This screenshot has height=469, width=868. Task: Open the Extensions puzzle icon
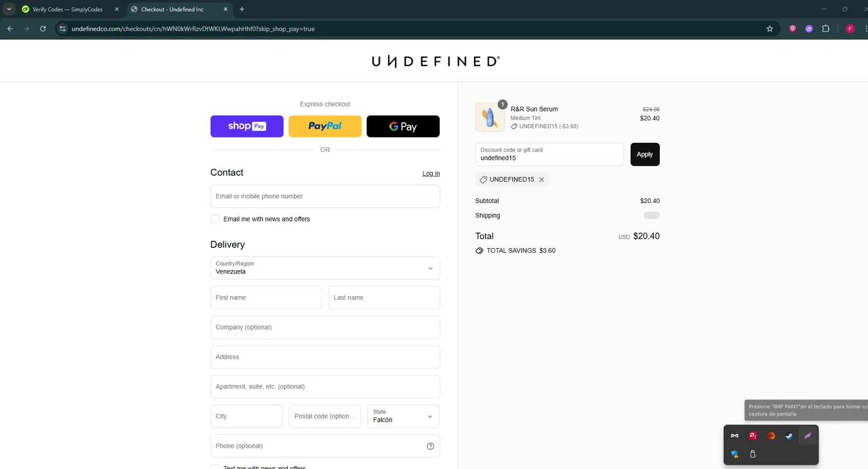click(x=826, y=28)
